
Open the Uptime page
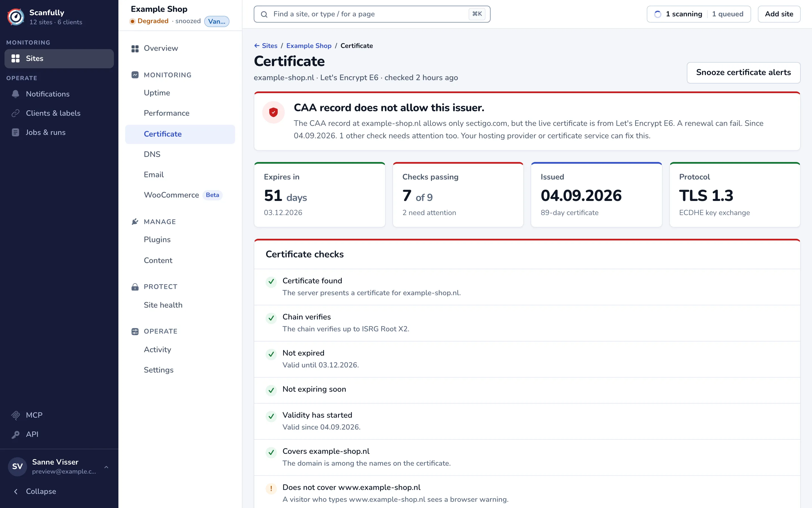tap(180, 93)
